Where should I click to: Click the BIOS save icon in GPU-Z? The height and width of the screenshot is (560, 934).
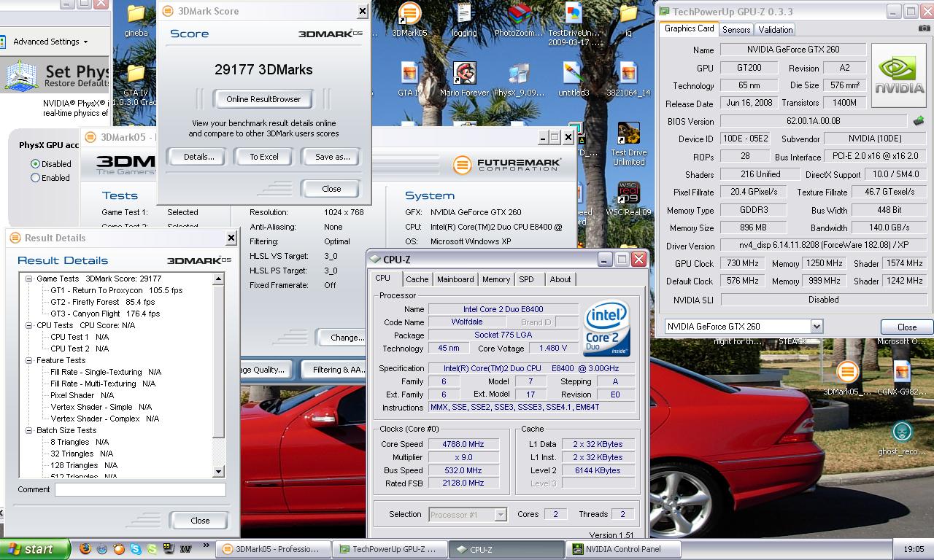[x=919, y=121]
